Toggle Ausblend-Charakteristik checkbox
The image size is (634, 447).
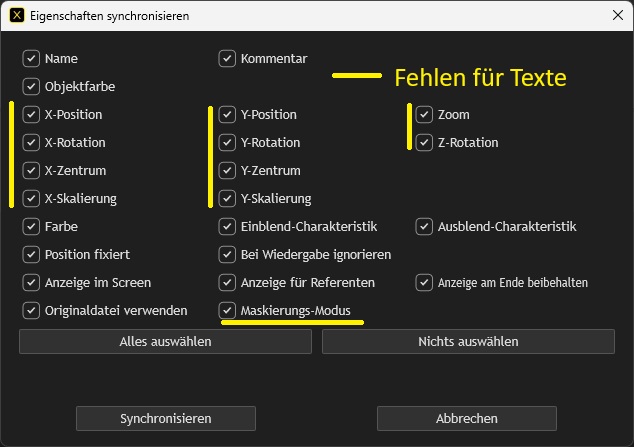(x=424, y=226)
